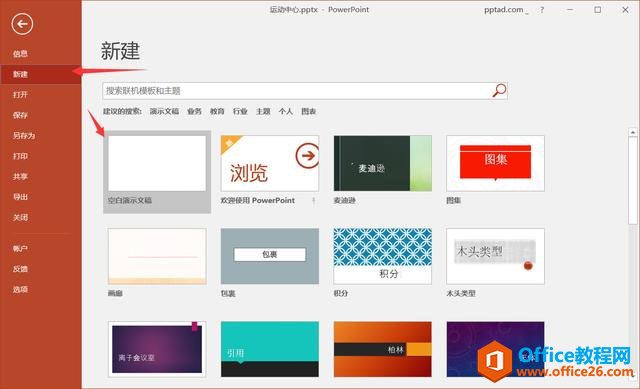
Task: Click the 业务 suggested search link
Action: tap(194, 111)
